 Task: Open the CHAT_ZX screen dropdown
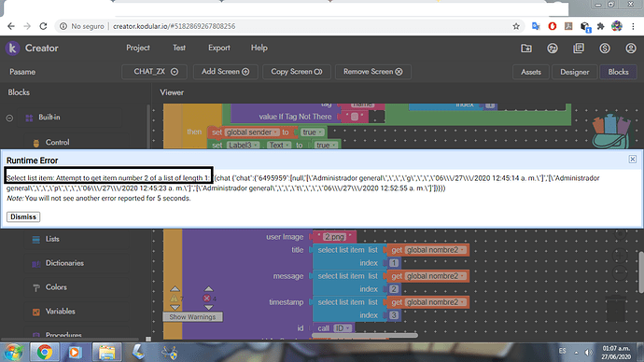coord(155,72)
